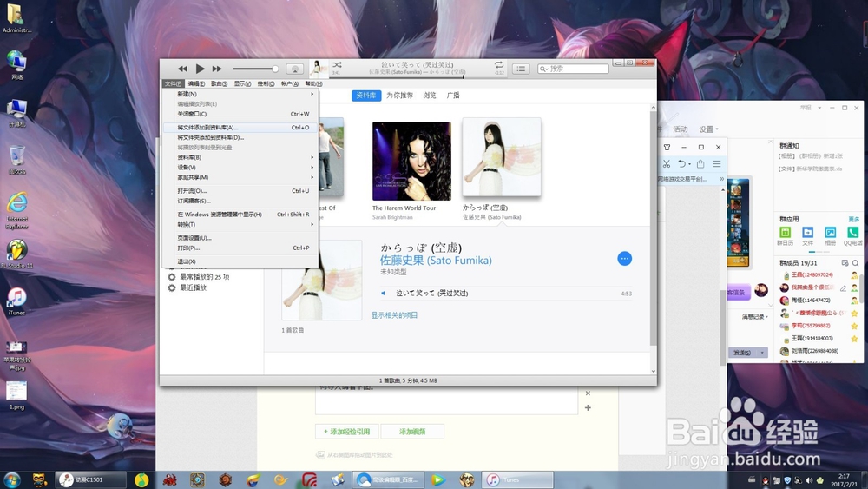Expand the 设备(V) submenu

240,168
